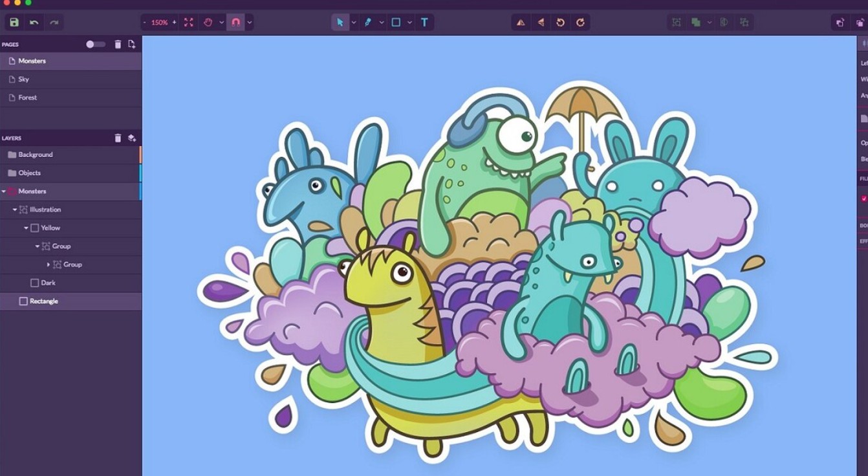Select the Illustration group row
868x476 pixels.
[x=71, y=210]
